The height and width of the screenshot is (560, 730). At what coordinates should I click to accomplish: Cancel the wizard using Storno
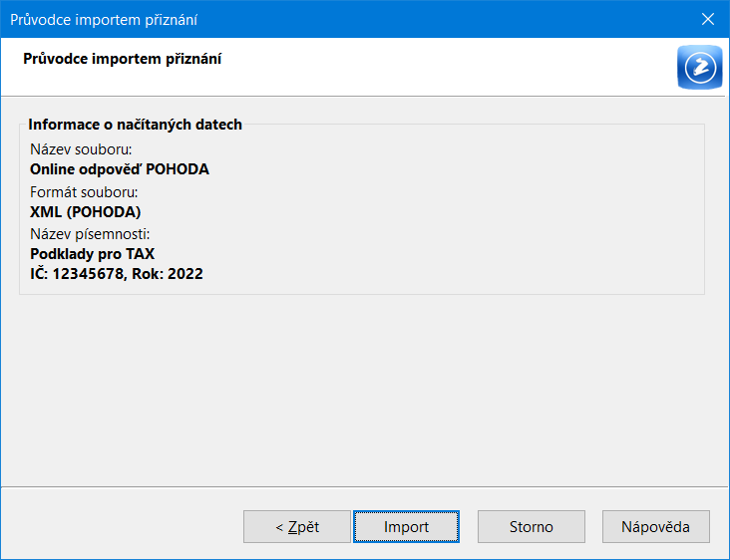(x=532, y=526)
